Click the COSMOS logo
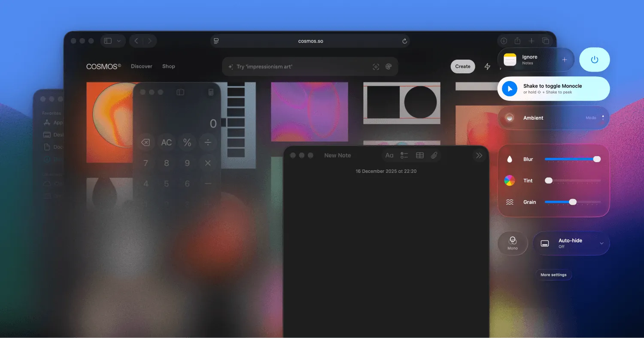644x338 pixels. click(103, 66)
